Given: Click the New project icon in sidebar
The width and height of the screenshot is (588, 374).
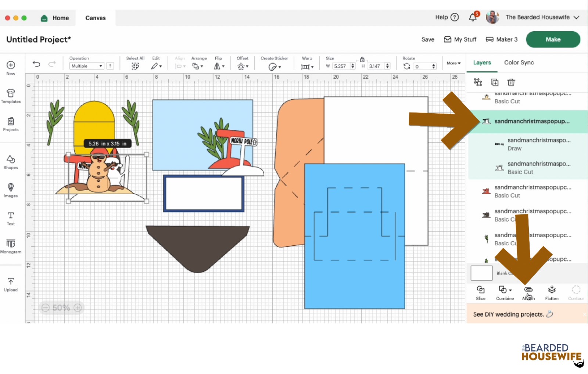Looking at the screenshot, I should coord(11,68).
